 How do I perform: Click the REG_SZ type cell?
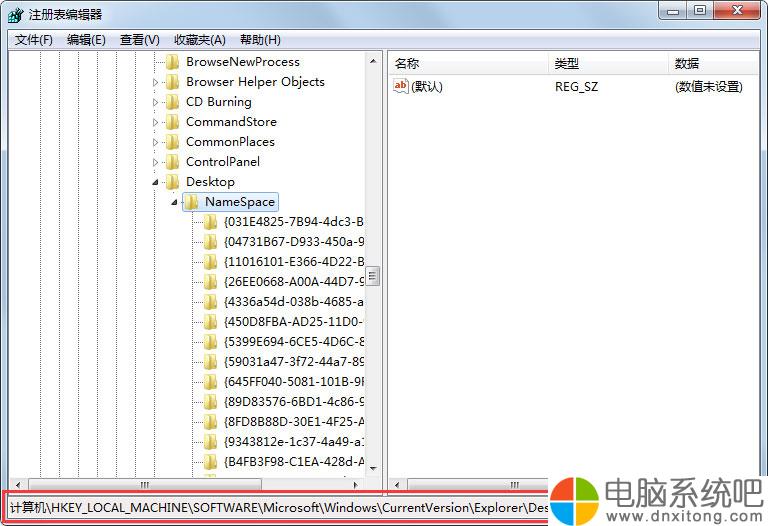(576, 87)
